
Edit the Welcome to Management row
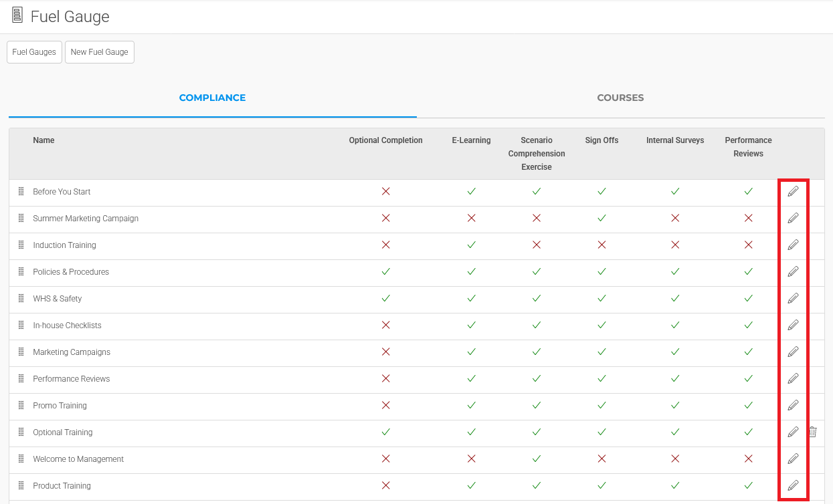[x=793, y=459]
